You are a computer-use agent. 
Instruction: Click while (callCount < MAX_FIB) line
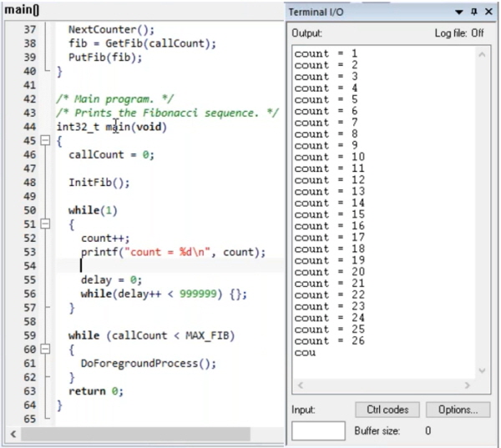pos(151,335)
